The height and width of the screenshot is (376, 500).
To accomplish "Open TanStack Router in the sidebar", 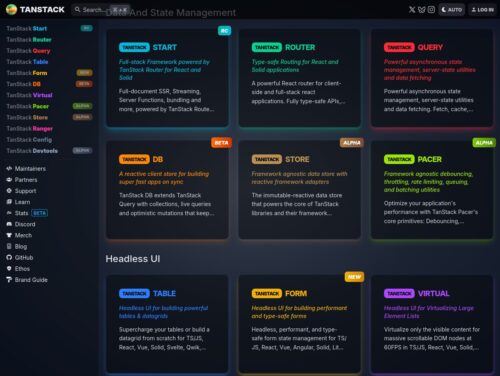I will (49, 40).
